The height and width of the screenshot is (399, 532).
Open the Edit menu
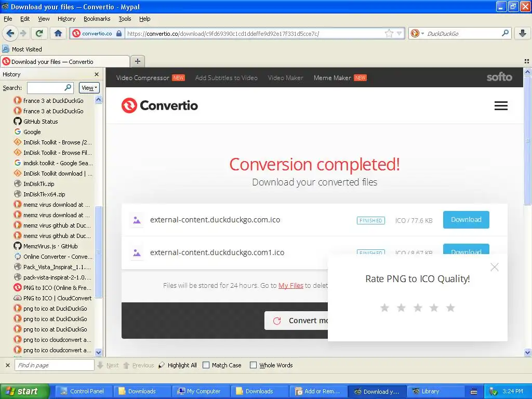pos(25,19)
